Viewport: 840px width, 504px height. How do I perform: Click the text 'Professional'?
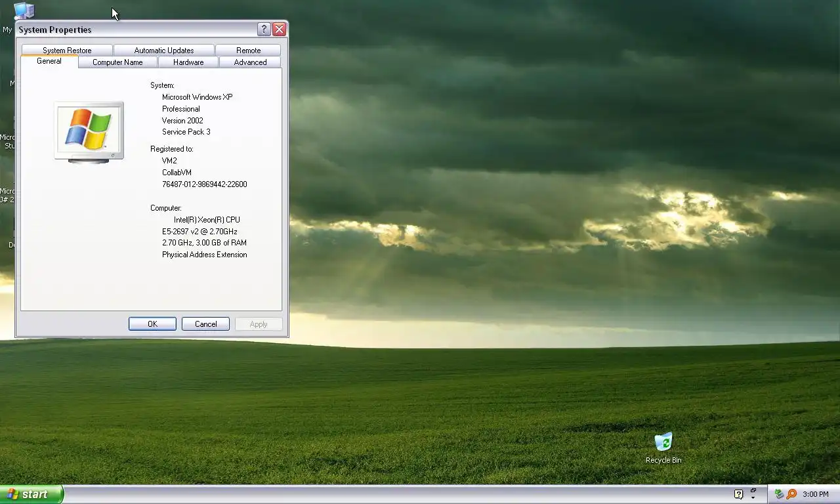pos(181,109)
